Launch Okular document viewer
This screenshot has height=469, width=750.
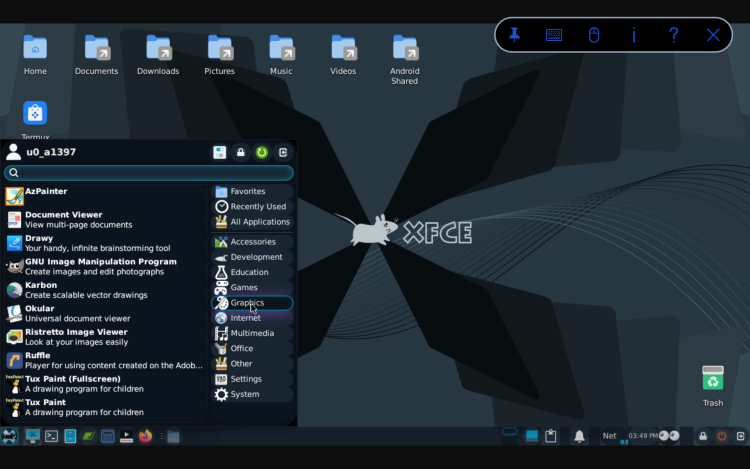coord(105,313)
